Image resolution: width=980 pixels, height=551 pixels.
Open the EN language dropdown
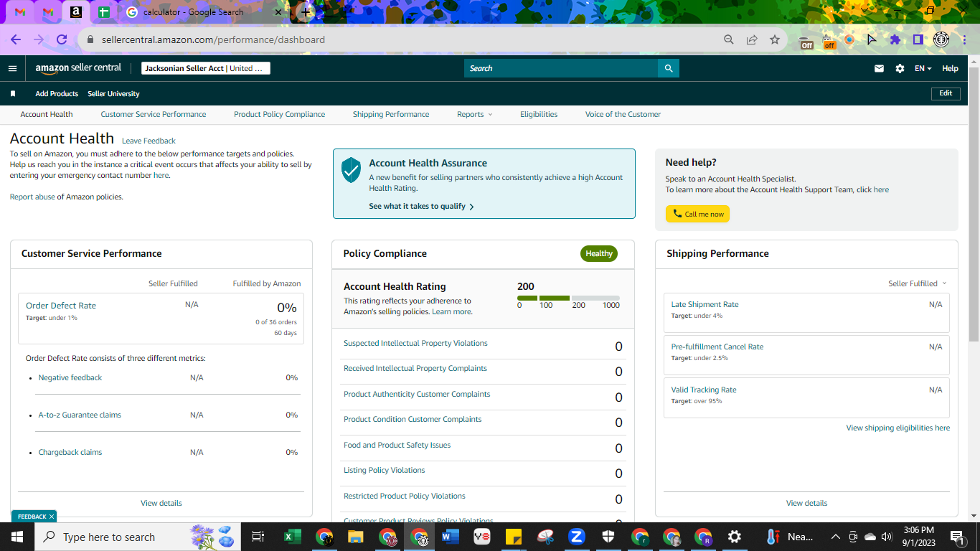pyautogui.click(x=923, y=68)
